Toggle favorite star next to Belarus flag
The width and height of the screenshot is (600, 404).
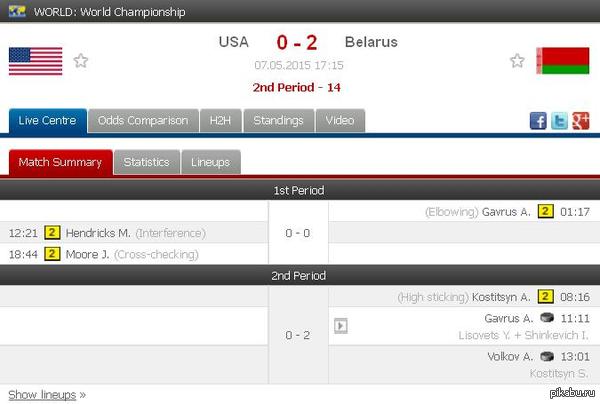click(517, 60)
